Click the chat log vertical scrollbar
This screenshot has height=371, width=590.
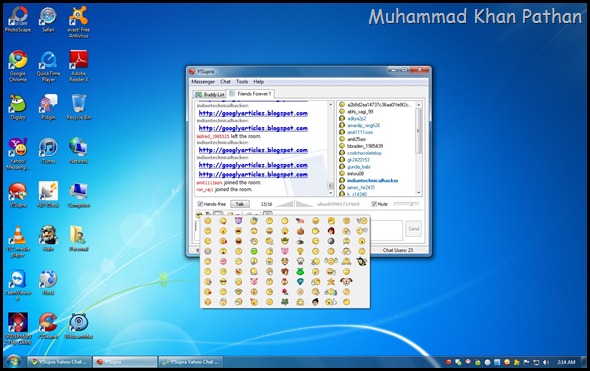click(331, 148)
